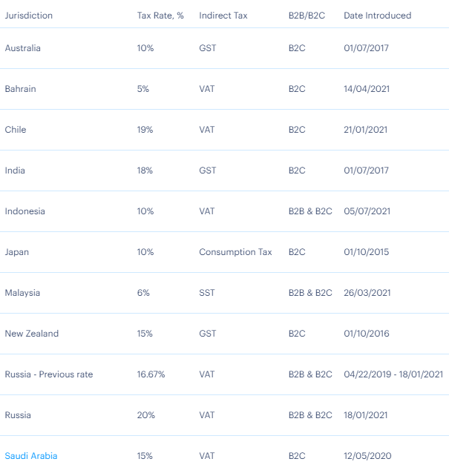Click Chile's 19% tax rate
Image resolution: width=449 pixels, height=476 pixels.
click(x=145, y=130)
